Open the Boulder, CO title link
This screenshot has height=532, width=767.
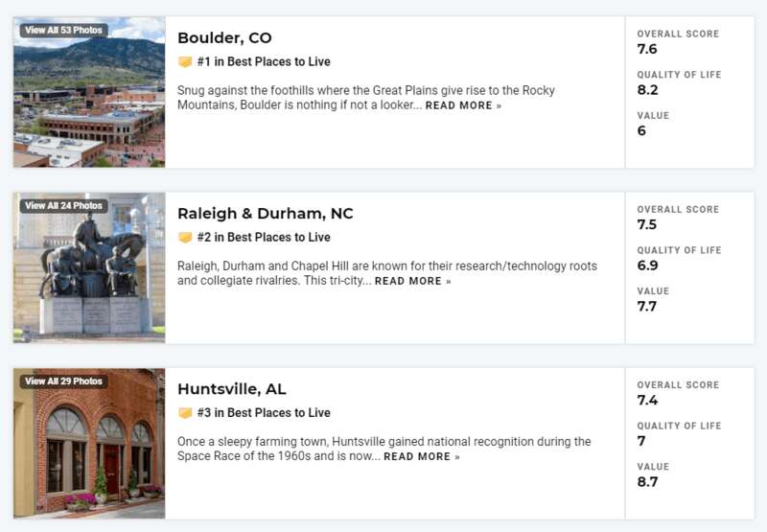click(224, 37)
